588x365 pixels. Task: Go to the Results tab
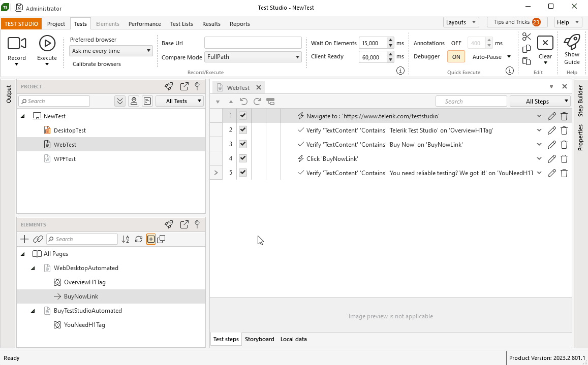211,24
